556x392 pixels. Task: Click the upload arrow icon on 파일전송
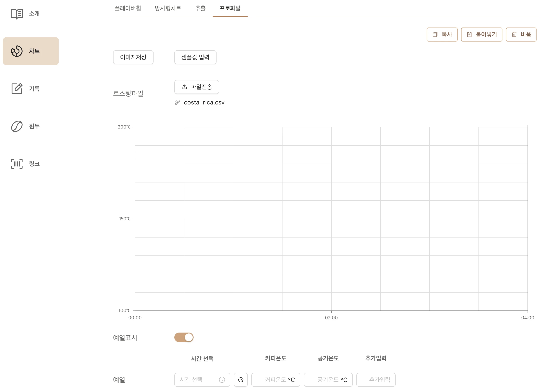coord(184,87)
